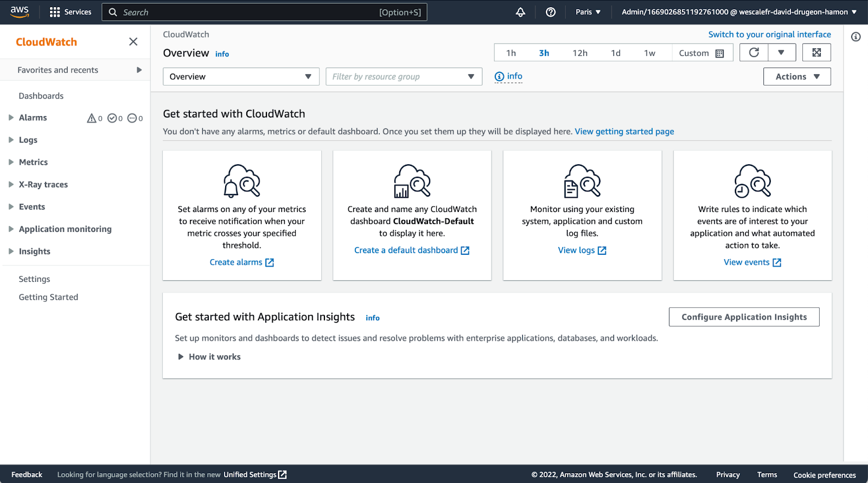Open the notifications bell icon
Screen dimensions: 868x483
[x=520, y=12]
